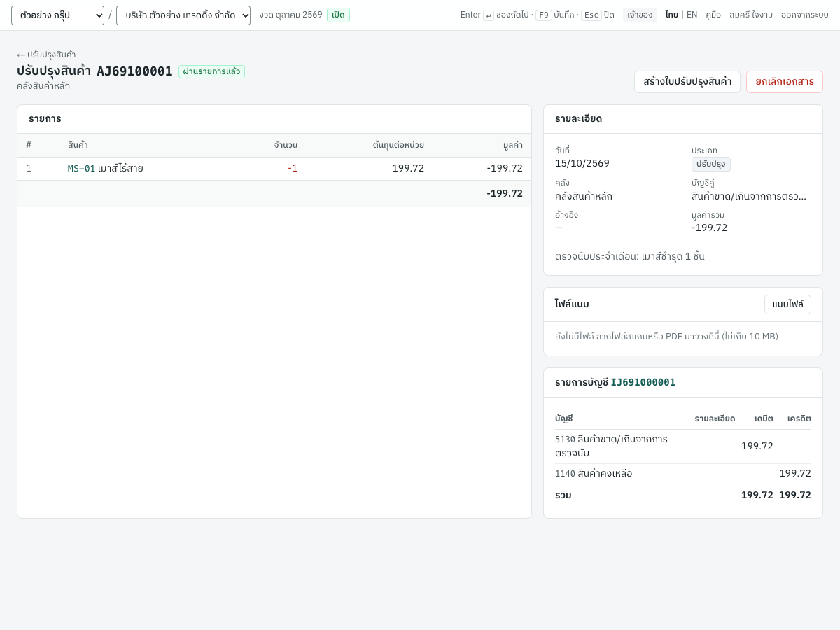Click user name สมศรี ใจงาม
The height and width of the screenshot is (630, 840).
(751, 15)
